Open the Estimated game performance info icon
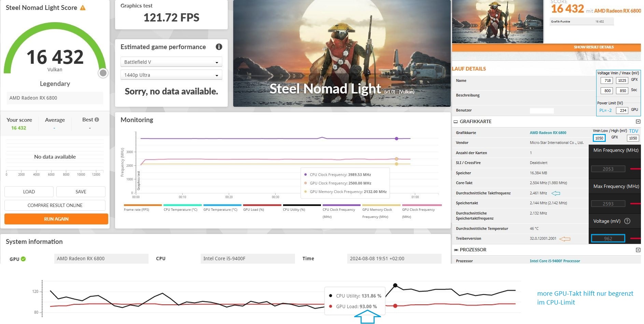 coord(219,47)
